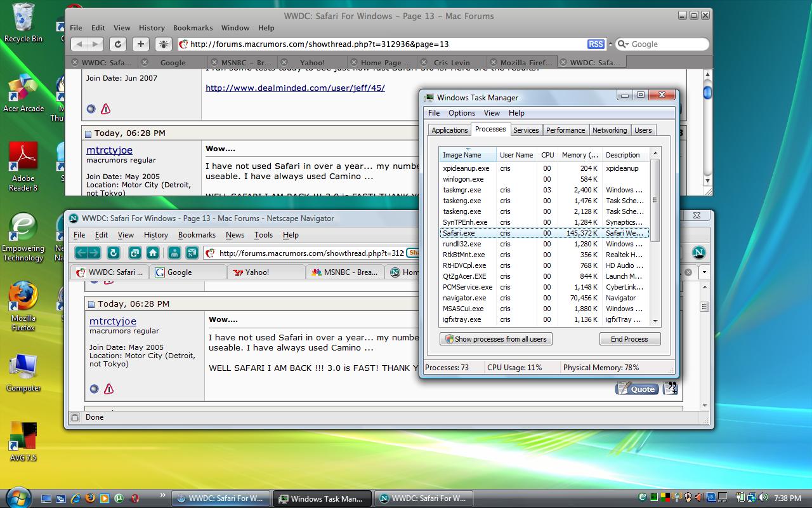Viewport: 812px width, 508px height.
Task: Expand the quick launch overflow chevron
Action: tap(163, 495)
